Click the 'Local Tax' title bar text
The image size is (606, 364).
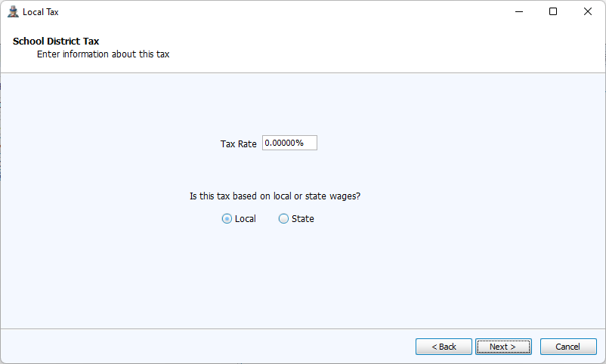(41, 12)
